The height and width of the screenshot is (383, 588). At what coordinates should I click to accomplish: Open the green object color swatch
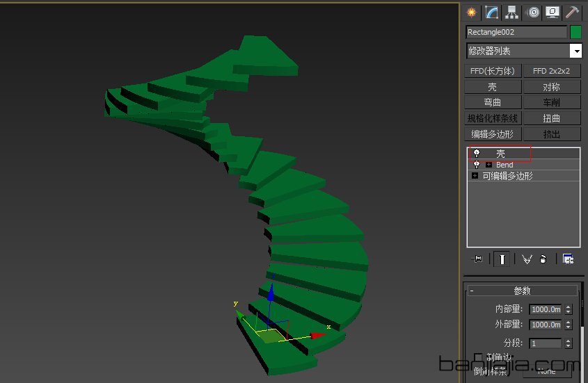575,32
